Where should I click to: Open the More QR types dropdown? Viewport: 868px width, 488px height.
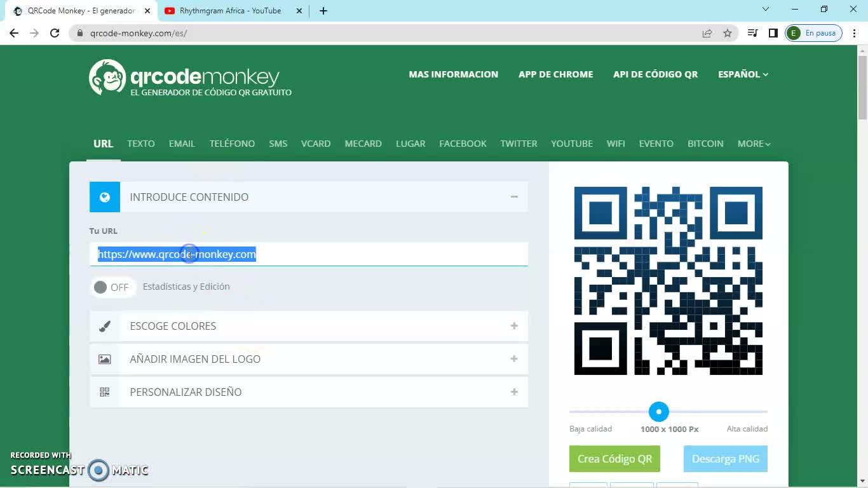click(754, 144)
